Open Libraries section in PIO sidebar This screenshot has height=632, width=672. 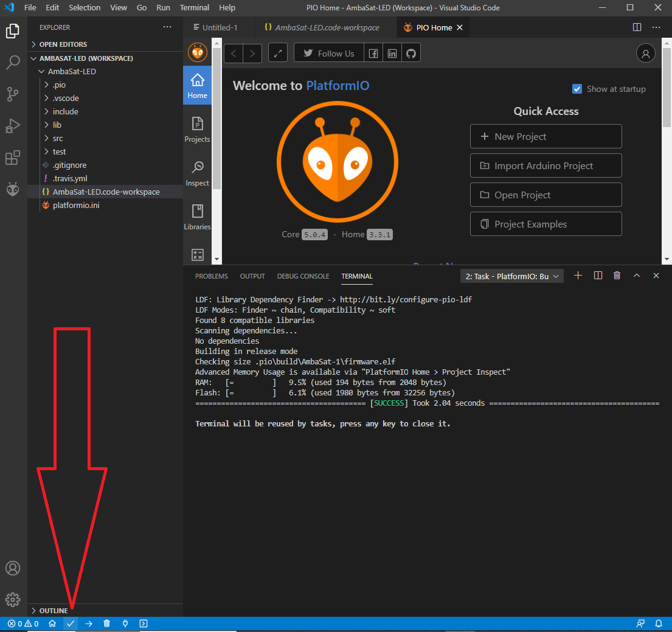tap(197, 217)
